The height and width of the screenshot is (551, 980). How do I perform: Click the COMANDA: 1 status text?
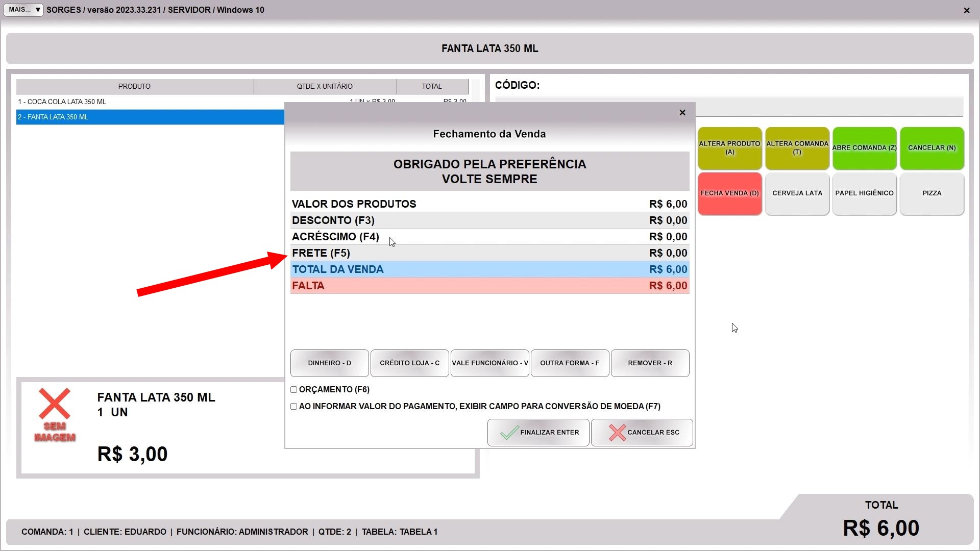click(47, 532)
